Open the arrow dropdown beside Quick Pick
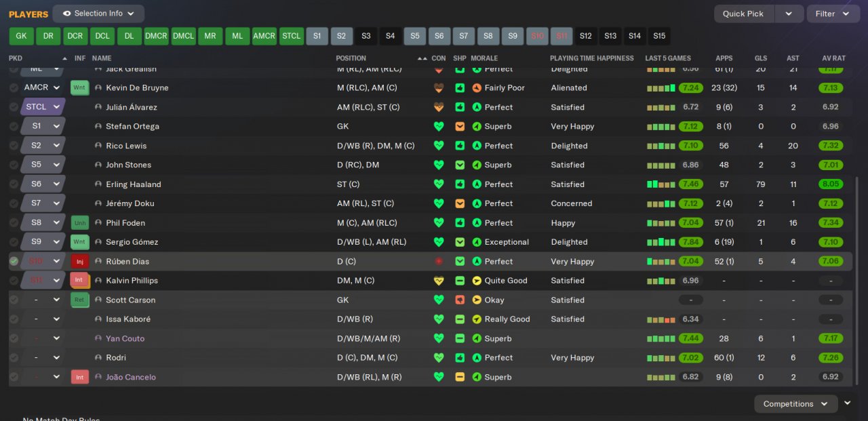The width and height of the screenshot is (868, 421). click(789, 14)
